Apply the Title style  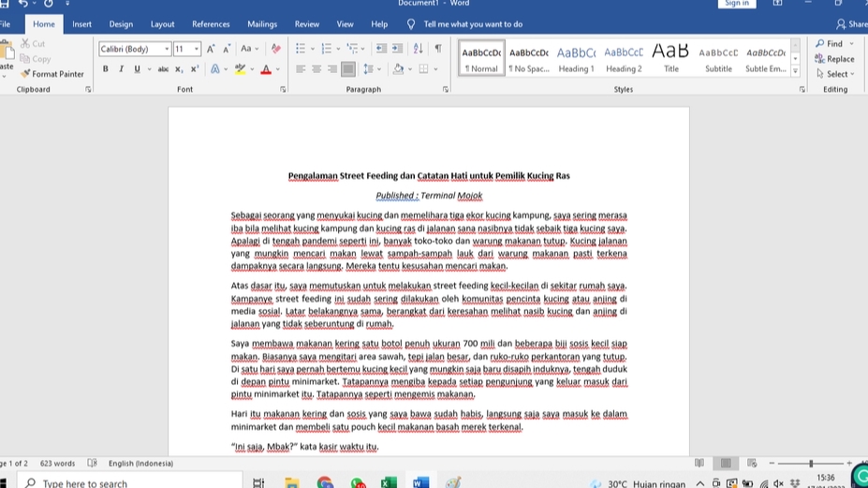pos(671,58)
